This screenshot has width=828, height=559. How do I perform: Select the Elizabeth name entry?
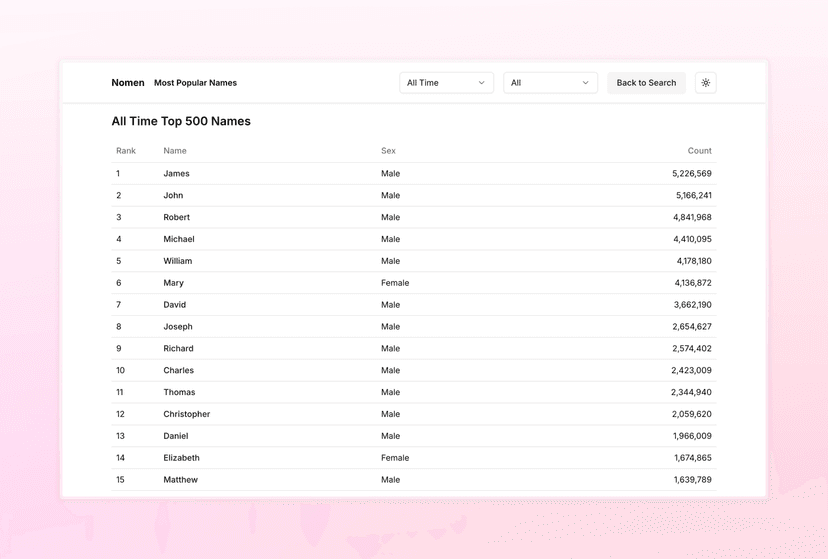click(181, 458)
